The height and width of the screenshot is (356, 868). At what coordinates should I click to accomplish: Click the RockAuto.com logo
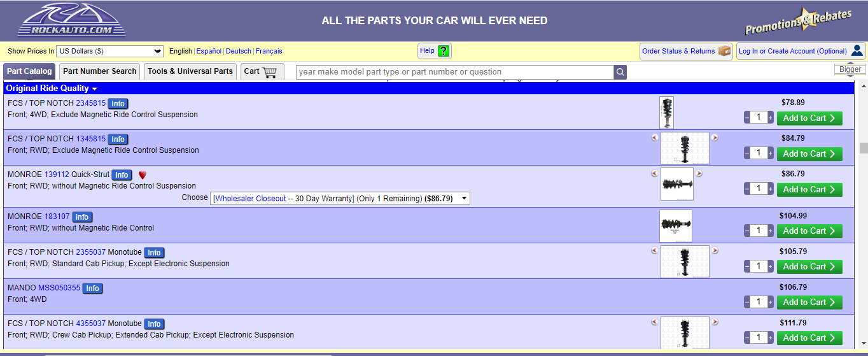click(71, 20)
